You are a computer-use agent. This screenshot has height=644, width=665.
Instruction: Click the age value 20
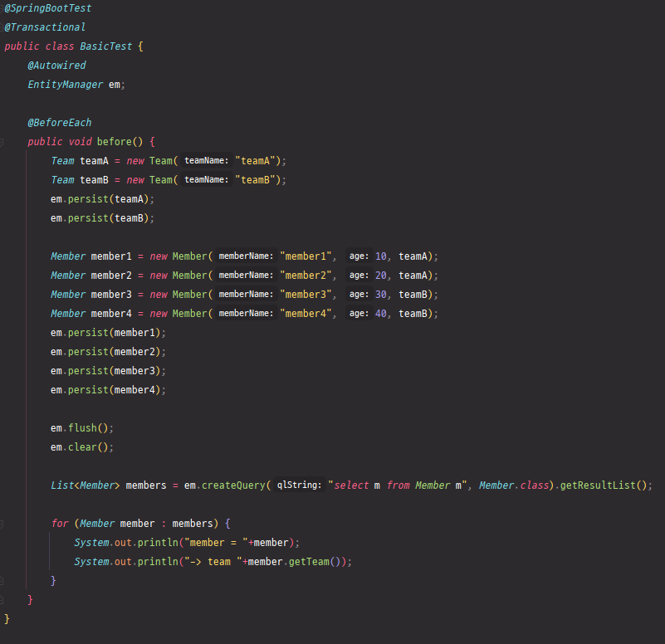[x=380, y=276]
